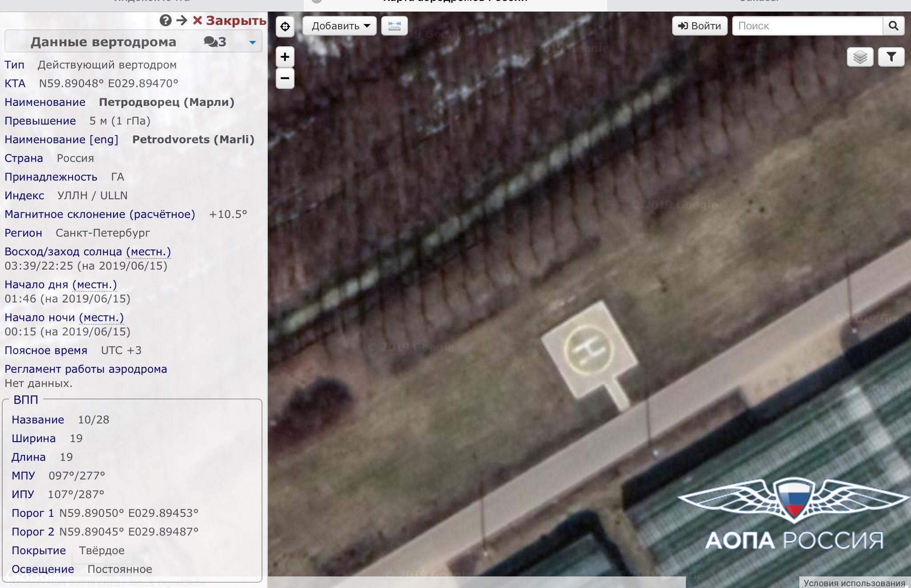Click the helipad H marking on map
911x588 pixels.
(x=589, y=349)
